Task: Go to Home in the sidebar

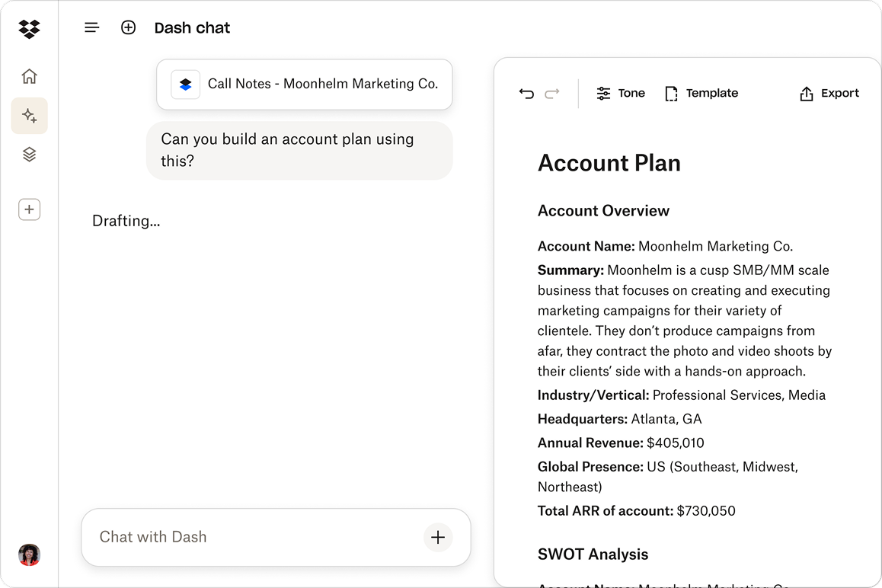Action: pos(29,76)
